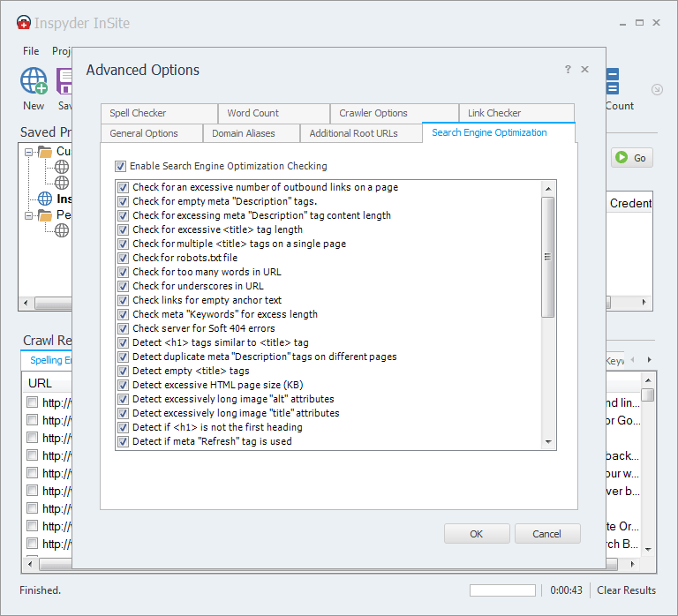Switch to Crawler Options tab
This screenshot has width=678, height=616.
395,113
